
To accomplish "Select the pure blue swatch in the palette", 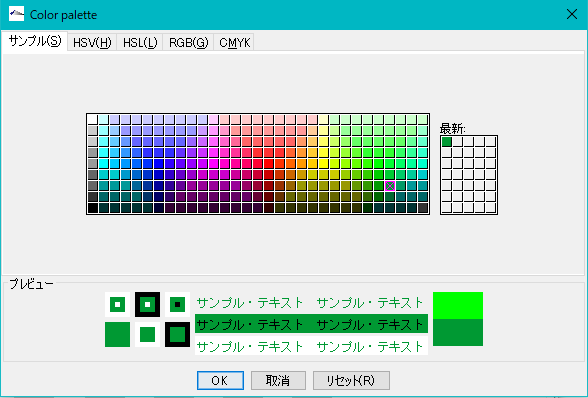I will [159, 164].
